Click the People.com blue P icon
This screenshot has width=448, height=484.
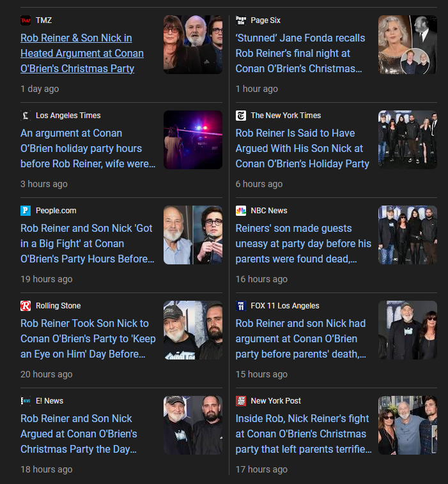pos(26,211)
